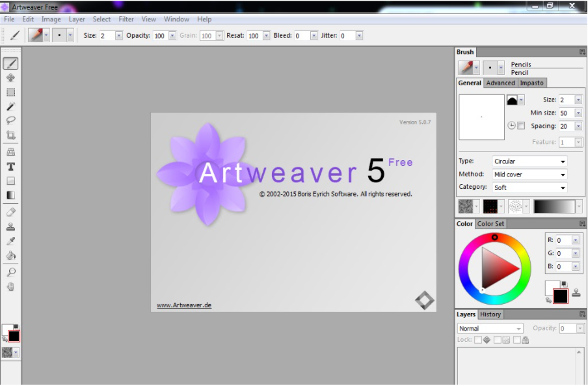Switch to the History tab
The width and height of the screenshot is (588, 386).
(x=490, y=314)
